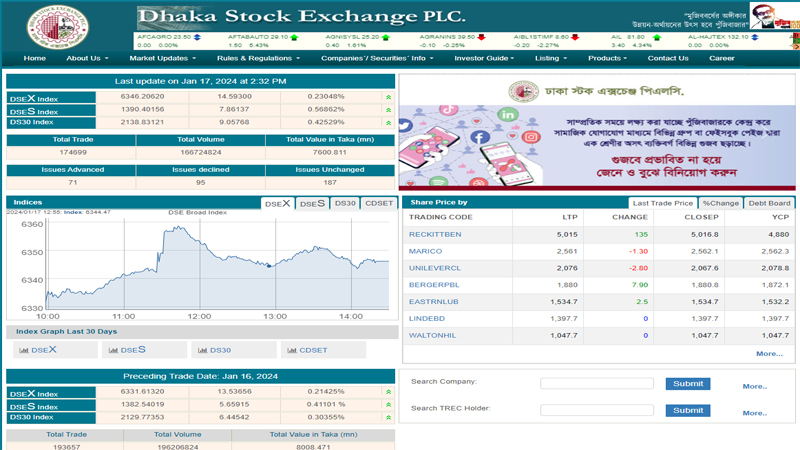Click the DSEX index green up-arrow icon
The width and height of the screenshot is (800, 450).
click(388, 98)
